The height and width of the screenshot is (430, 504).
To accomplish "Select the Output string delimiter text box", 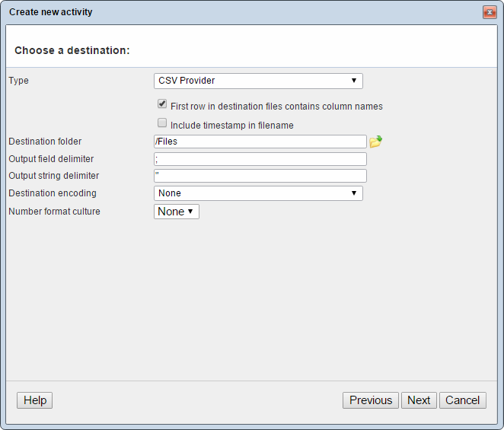I will [260, 176].
